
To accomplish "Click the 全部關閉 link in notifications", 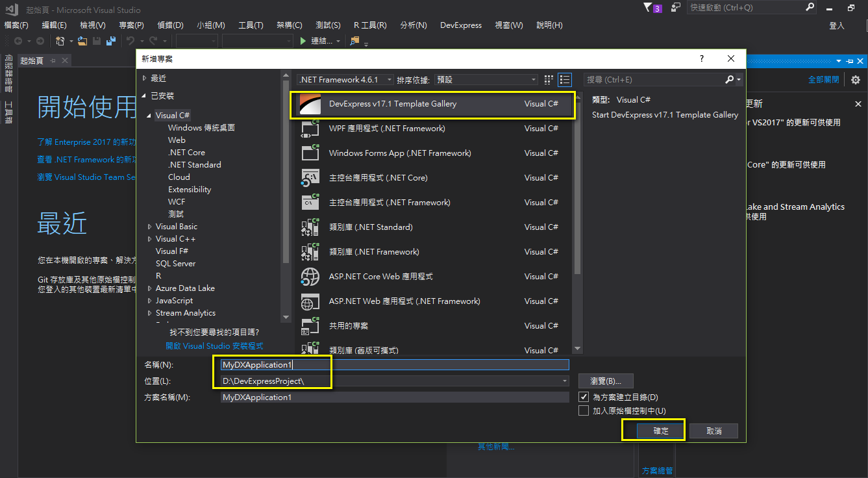I will coord(824,80).
